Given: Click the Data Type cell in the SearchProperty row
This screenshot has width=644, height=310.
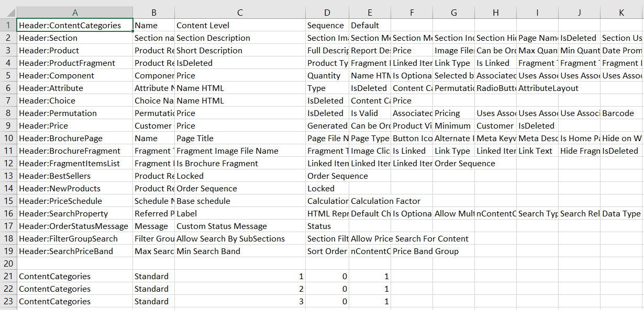Looking at the screenshot, I should coord(621,213).
